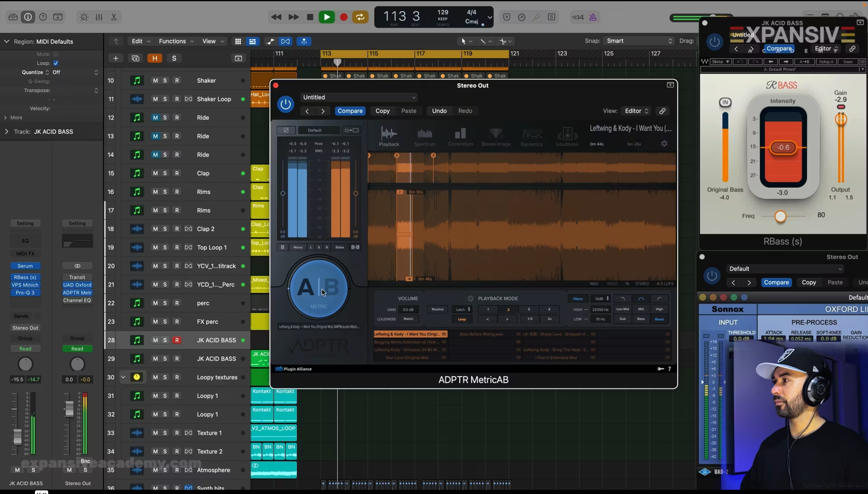
Task: Mute the Shaker track
Action: tap(155, 81)
